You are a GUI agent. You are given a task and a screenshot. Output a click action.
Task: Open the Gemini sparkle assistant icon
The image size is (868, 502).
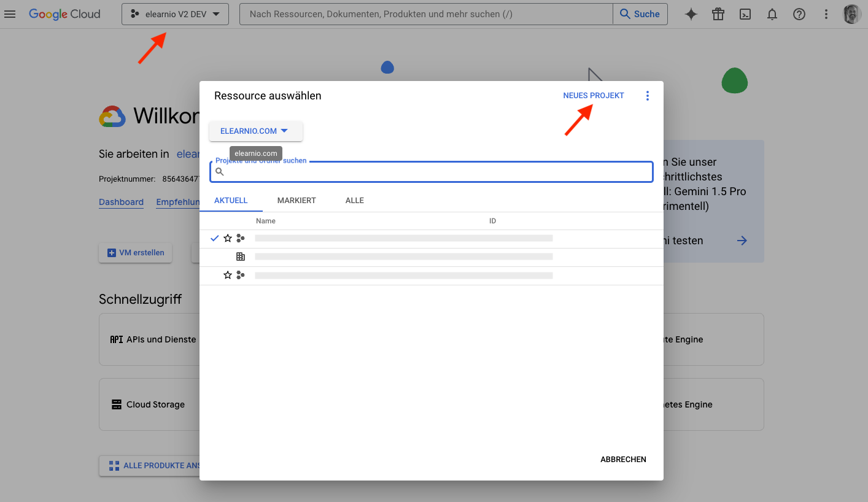point(691,14)
